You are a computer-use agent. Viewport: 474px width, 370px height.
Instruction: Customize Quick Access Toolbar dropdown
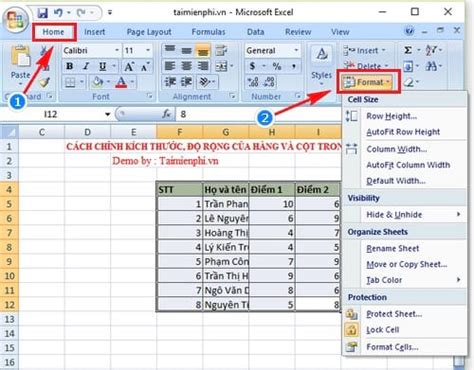click(x=110, y=13)
